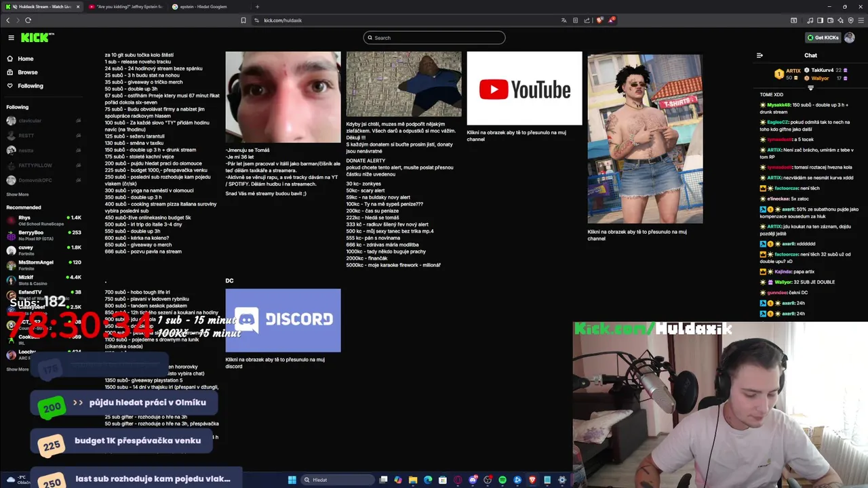Expand Show More under Following
Image resolution: width=868 pixels, height=488 pixels.
pos(18,195)
